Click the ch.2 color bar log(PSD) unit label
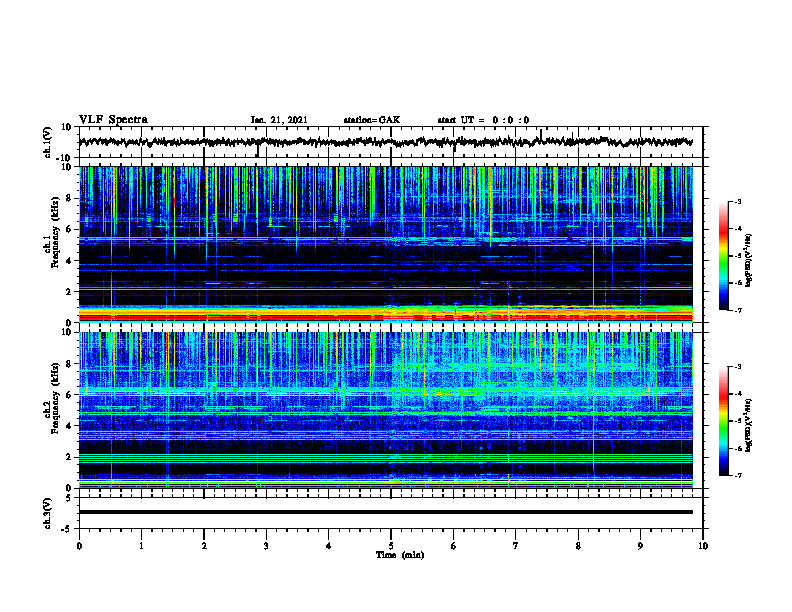Image resolution: width=792 pixels, height=612 pixels. (x=749, y=426)
